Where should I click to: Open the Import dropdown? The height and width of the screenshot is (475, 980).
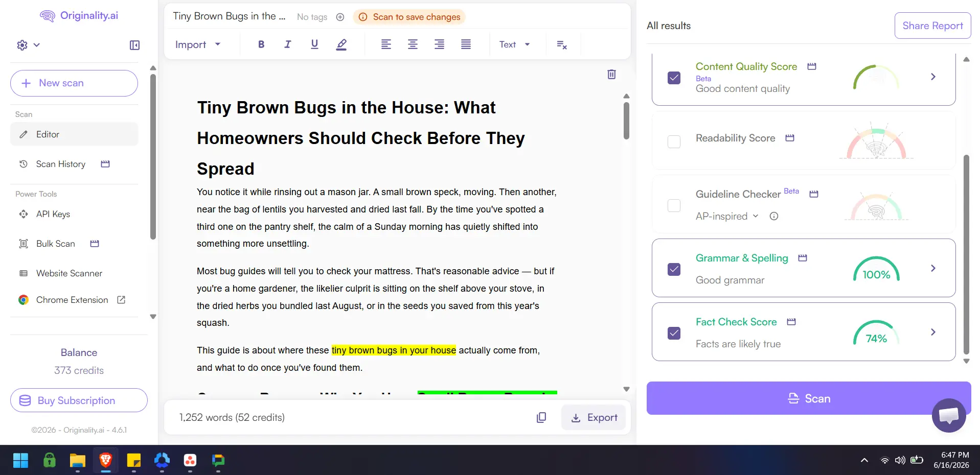tap(198, 44)
